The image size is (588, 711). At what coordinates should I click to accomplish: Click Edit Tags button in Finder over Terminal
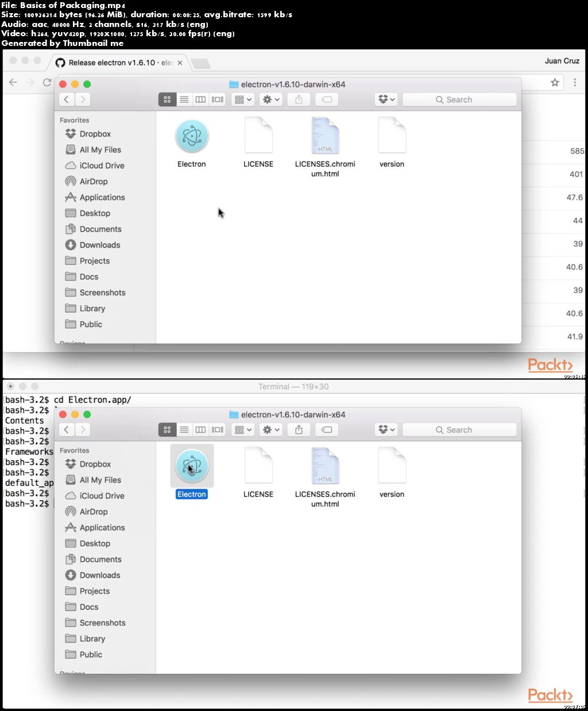pyautogui.click(x=327, y=430)
